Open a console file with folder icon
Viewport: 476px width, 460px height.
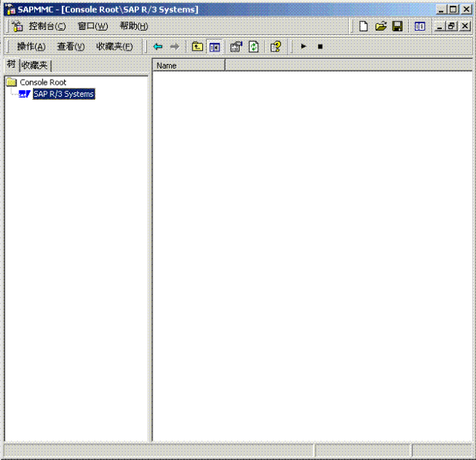pos(381,27)
